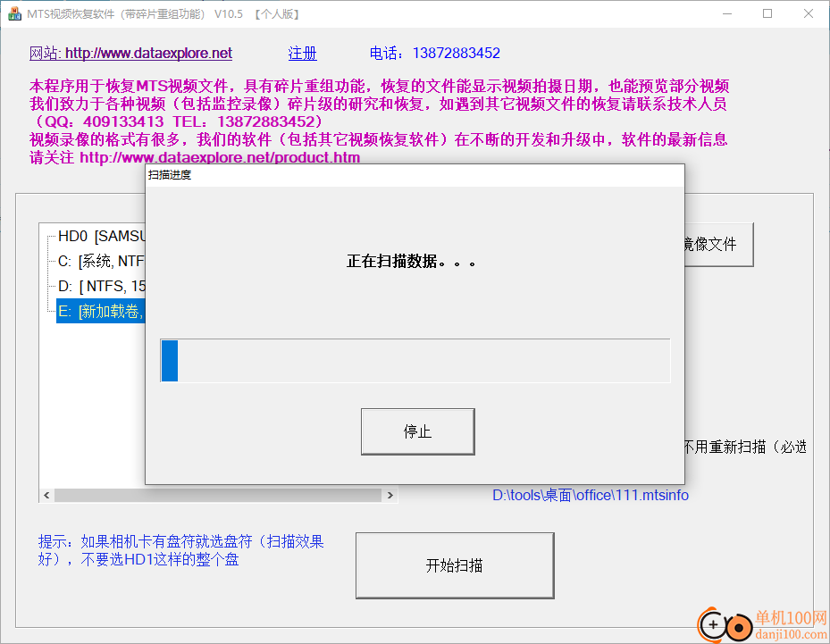Select the C: 系统 NTFS drive row
Viewport: 830px width, 644px height.
101,261
